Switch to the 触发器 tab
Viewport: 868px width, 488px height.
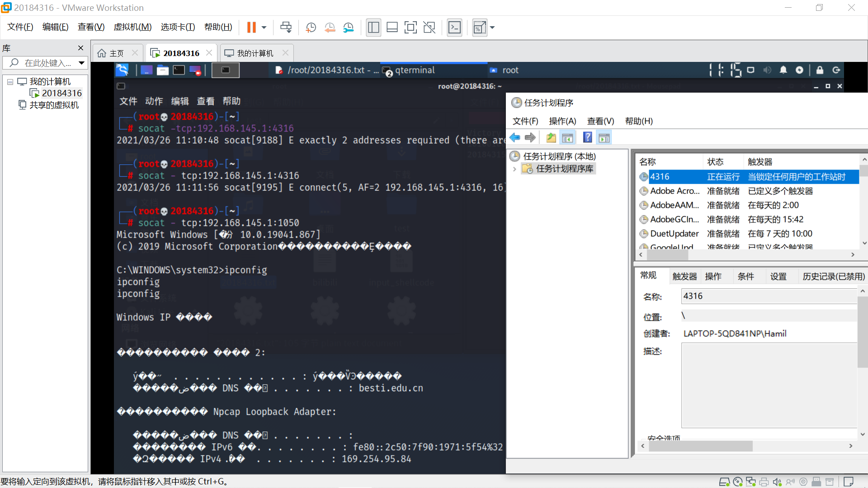[x=684, y=276]
